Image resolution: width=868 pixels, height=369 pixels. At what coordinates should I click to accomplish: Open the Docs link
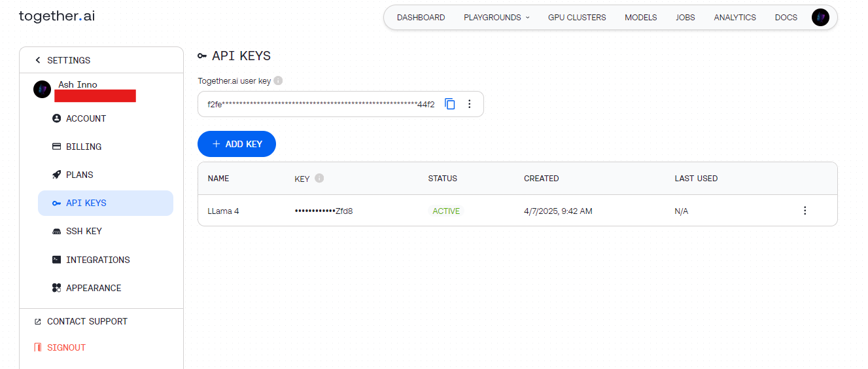click(786, 18)
